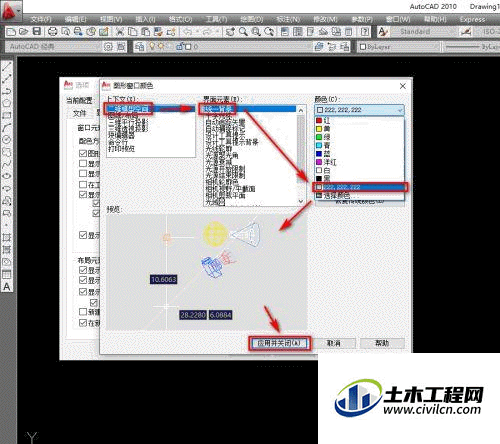Click the Zoom Previous icon
Viewport: 500px width, 444px height.
coord(269,32)
